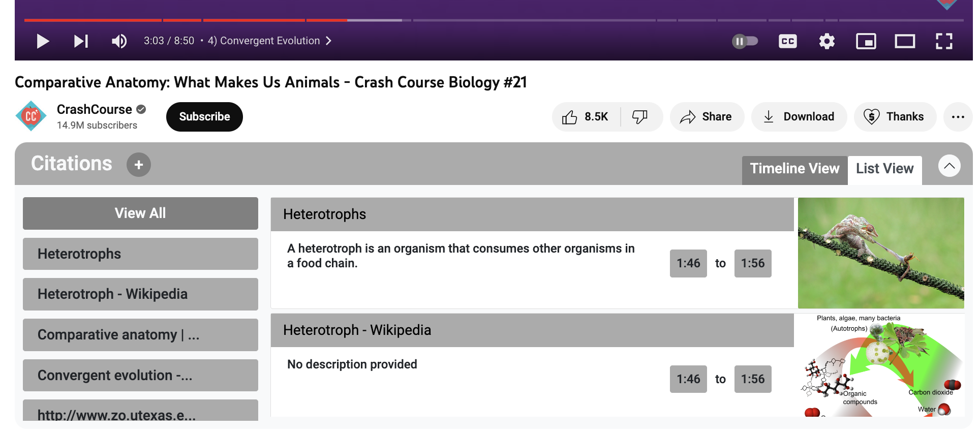Dislike the video

coord(640,117)
